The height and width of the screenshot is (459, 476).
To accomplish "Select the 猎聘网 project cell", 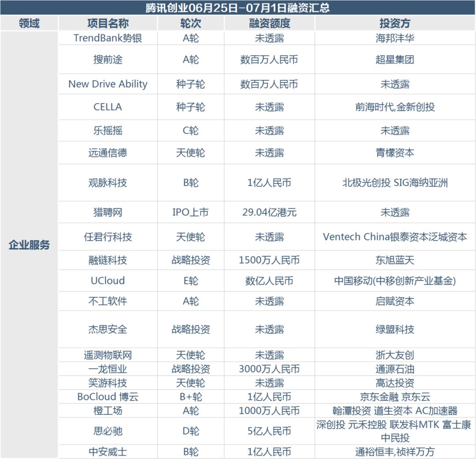I will point(108,213).
